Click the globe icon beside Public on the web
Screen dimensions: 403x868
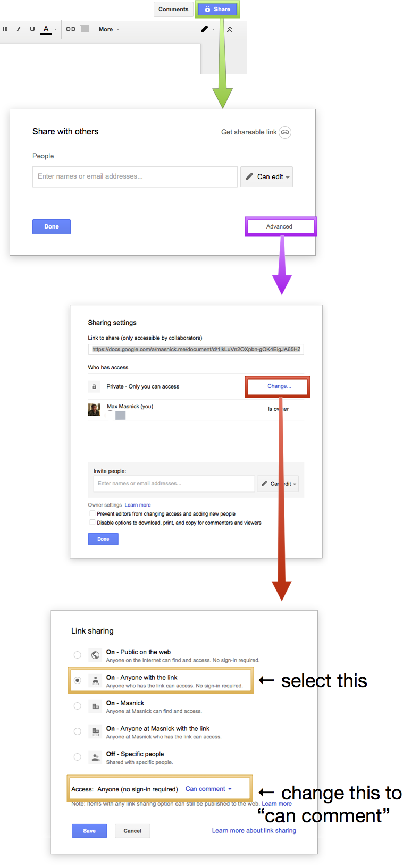(95, 655)
